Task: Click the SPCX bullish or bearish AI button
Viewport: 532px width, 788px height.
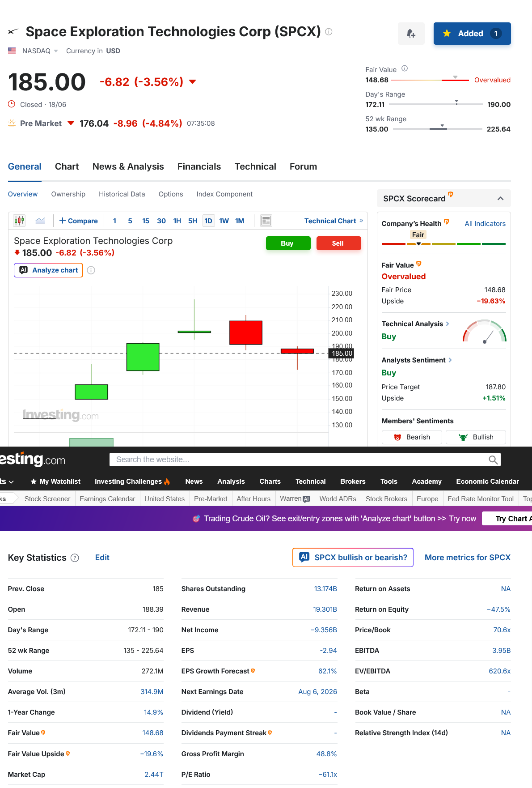Action: [x=353, y=558]
